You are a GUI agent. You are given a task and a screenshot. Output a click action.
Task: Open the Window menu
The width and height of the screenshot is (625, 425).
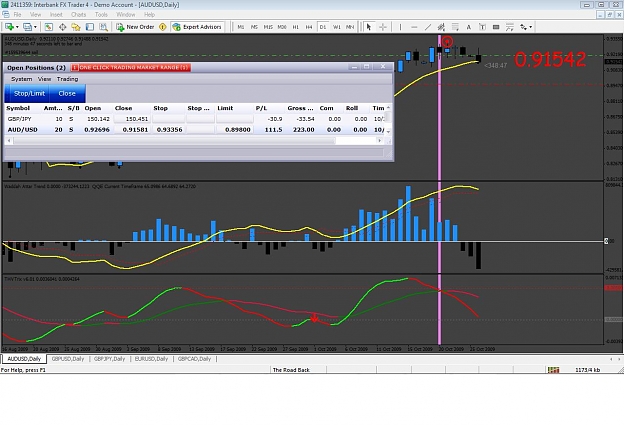click(126, 14)
